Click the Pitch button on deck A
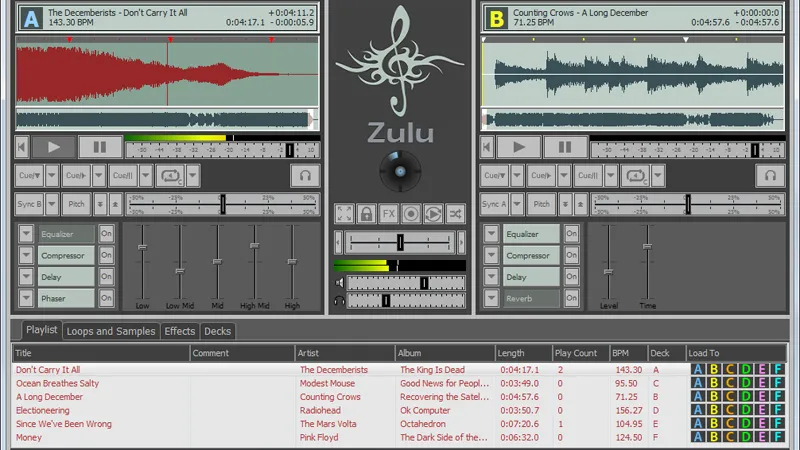Screen dimensions: 800x450 pyautogui.click(x=77, y=204)
